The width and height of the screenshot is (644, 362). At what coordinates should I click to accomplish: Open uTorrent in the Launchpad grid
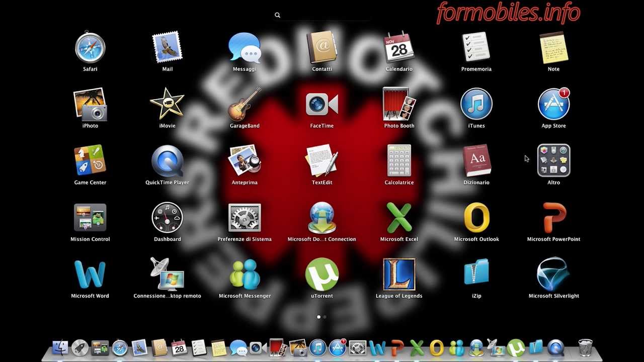[x=322, y=275]
